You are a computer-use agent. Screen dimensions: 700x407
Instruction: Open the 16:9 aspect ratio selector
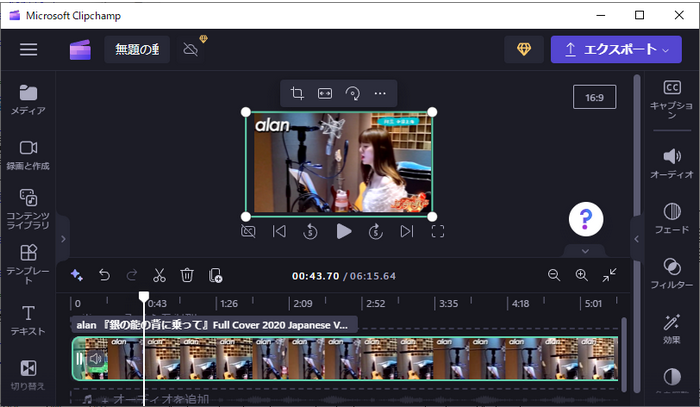594,97
